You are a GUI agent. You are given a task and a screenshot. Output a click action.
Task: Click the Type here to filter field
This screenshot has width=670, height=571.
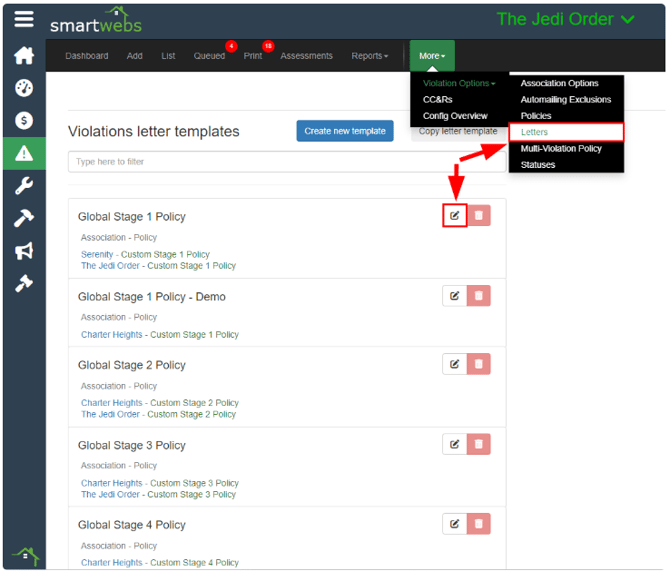tap(287, 161)
